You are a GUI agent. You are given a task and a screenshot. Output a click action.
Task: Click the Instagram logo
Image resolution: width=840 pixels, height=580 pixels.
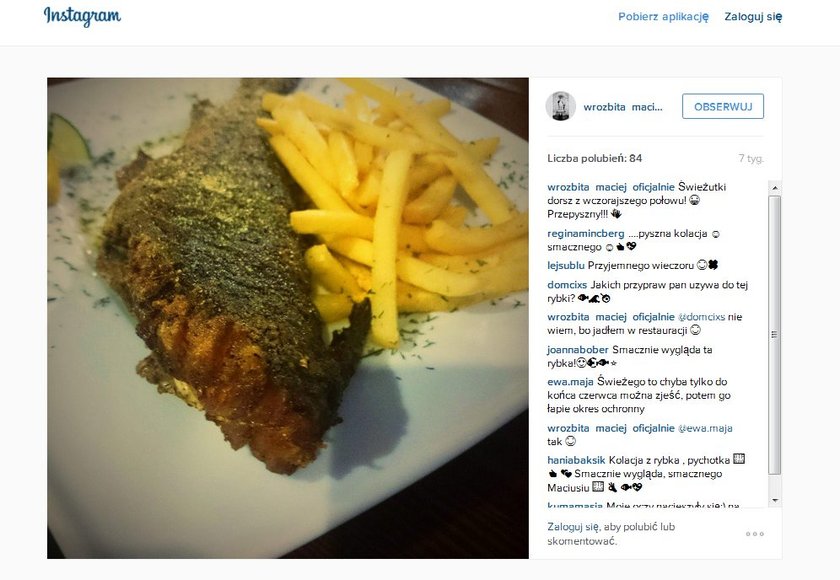pos(82,16)
